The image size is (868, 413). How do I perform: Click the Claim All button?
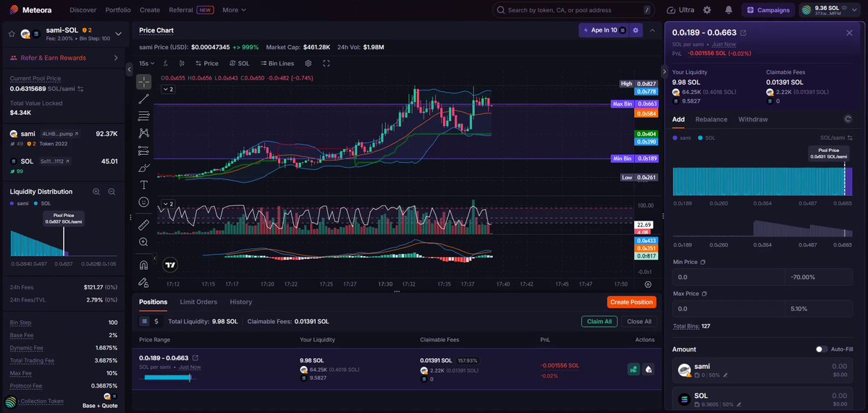point(599,321)
